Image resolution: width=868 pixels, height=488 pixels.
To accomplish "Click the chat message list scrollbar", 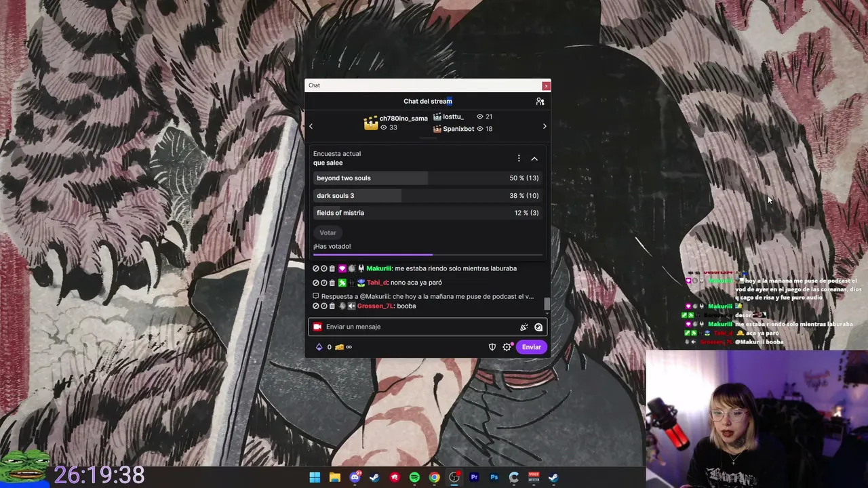I will coord(547,304).
